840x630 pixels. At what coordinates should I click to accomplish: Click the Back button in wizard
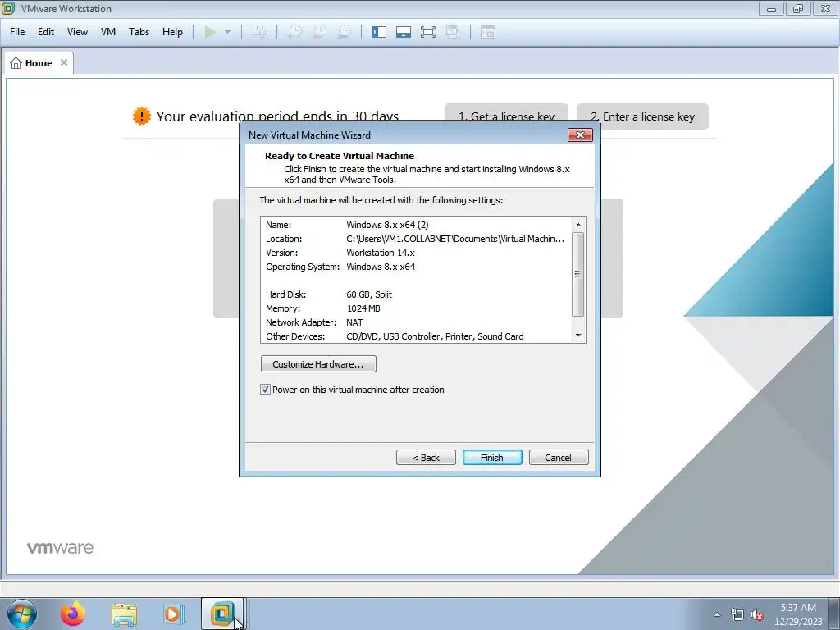tap(426, 458)
